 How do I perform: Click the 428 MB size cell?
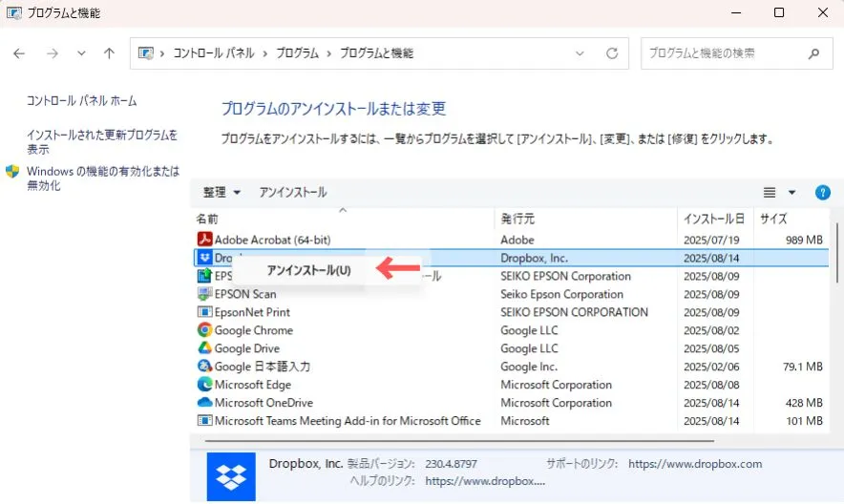point(804,402)
